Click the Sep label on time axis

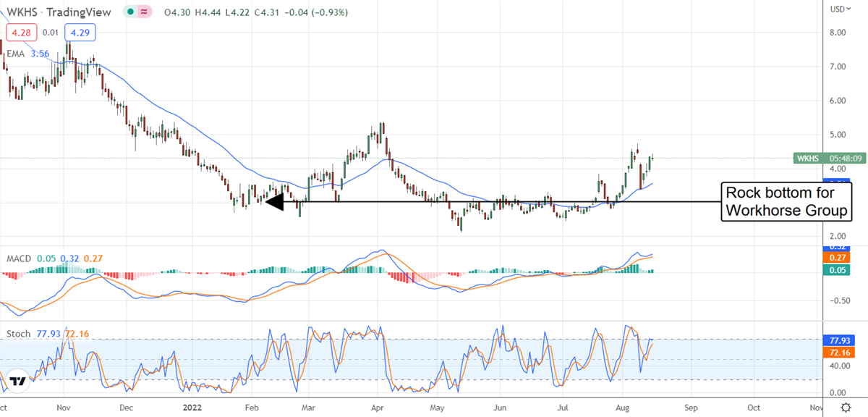(692, 408)
